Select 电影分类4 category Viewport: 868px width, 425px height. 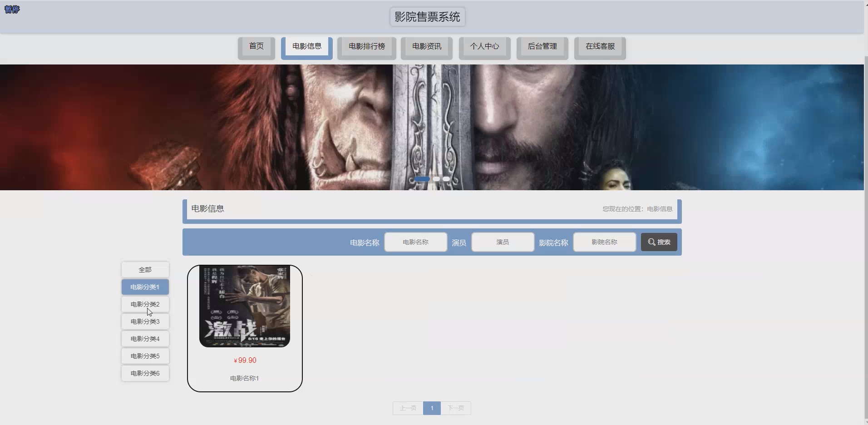(x=145, y=339)
